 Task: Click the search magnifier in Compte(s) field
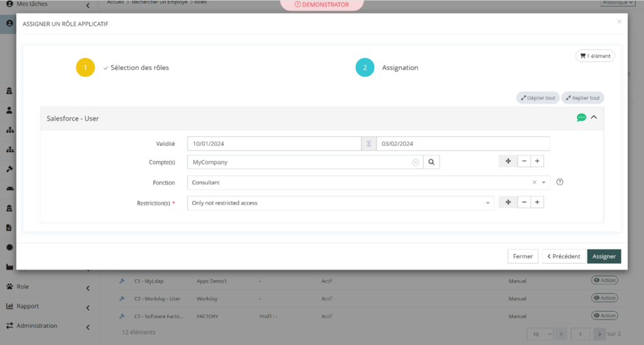tap(431, 162)
